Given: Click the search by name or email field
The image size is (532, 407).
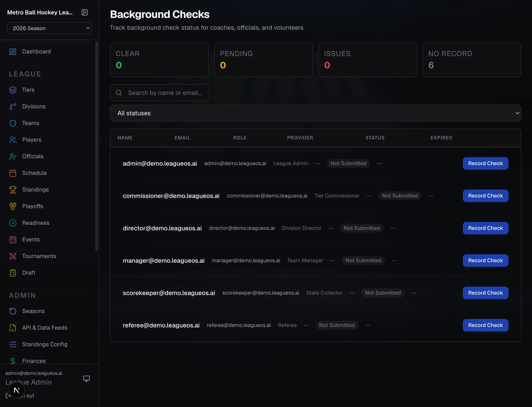Looking at the screenshot, I should pos(159,92).
